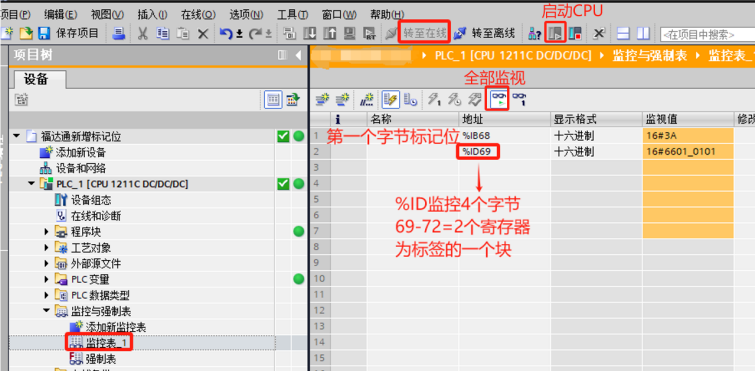Collapse the 福达通新增标记位 project node
756x371 pixels.
pyautogui.click(x=16, y=137)
